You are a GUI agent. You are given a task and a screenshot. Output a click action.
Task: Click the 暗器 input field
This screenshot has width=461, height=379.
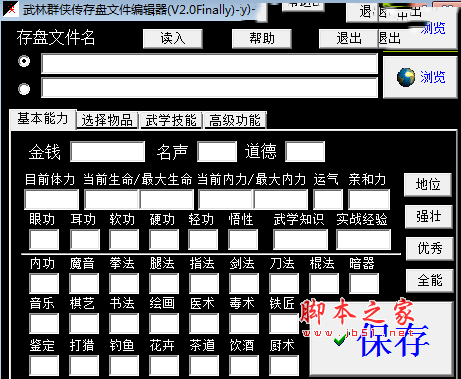[364, 283]
